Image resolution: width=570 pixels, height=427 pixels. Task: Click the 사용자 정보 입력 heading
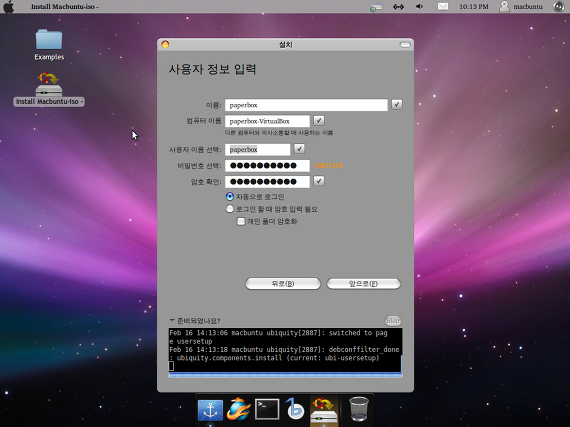[x=212, y=69]
